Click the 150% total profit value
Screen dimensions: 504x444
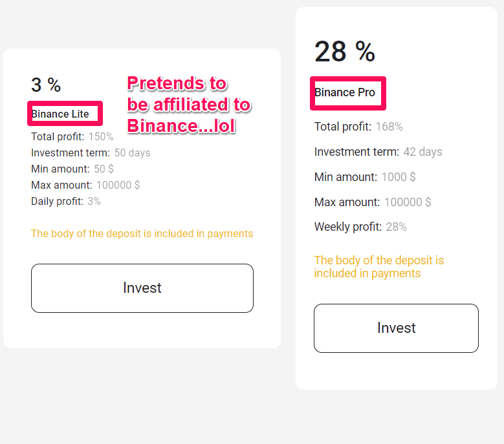(x=101, y=136)
